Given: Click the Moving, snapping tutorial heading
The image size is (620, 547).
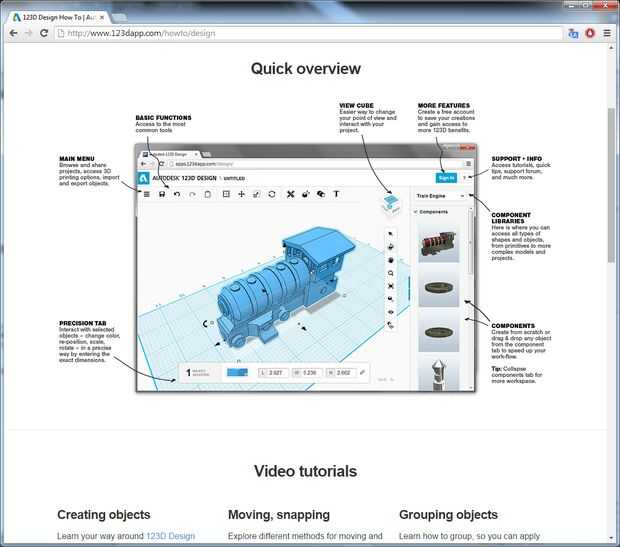Looking at the screenshot, I should pos(279,515).
